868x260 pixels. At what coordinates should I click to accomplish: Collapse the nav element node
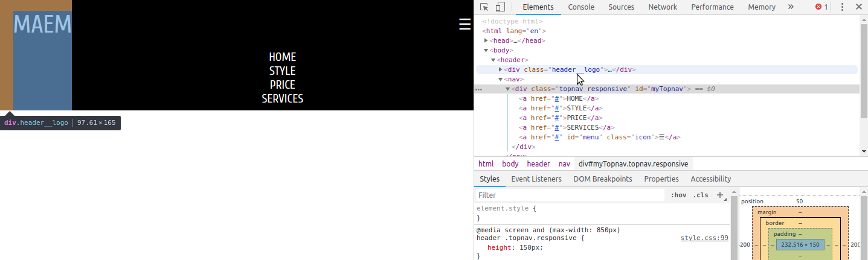501,80
